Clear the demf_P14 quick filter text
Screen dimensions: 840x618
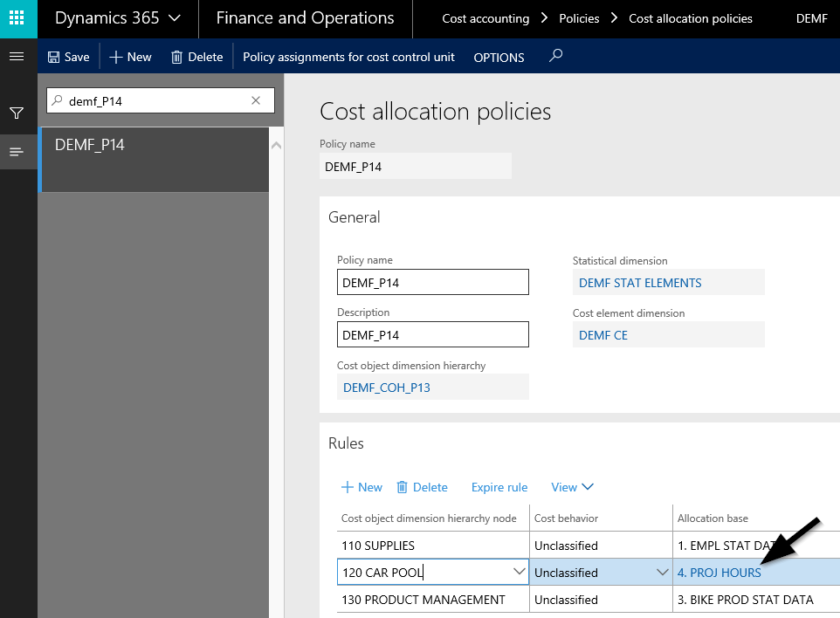click(256, 100)
